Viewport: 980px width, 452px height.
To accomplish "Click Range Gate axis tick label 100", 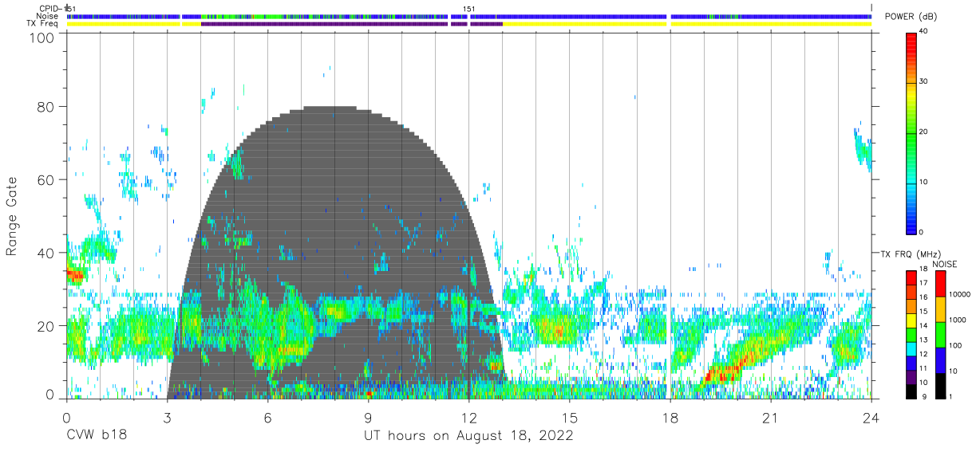I will [43, 37].
